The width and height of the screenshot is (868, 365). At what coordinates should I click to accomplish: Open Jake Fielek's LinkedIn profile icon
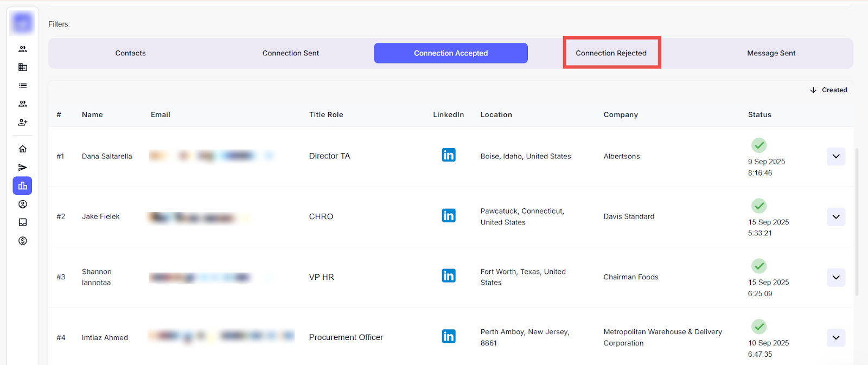448,216
